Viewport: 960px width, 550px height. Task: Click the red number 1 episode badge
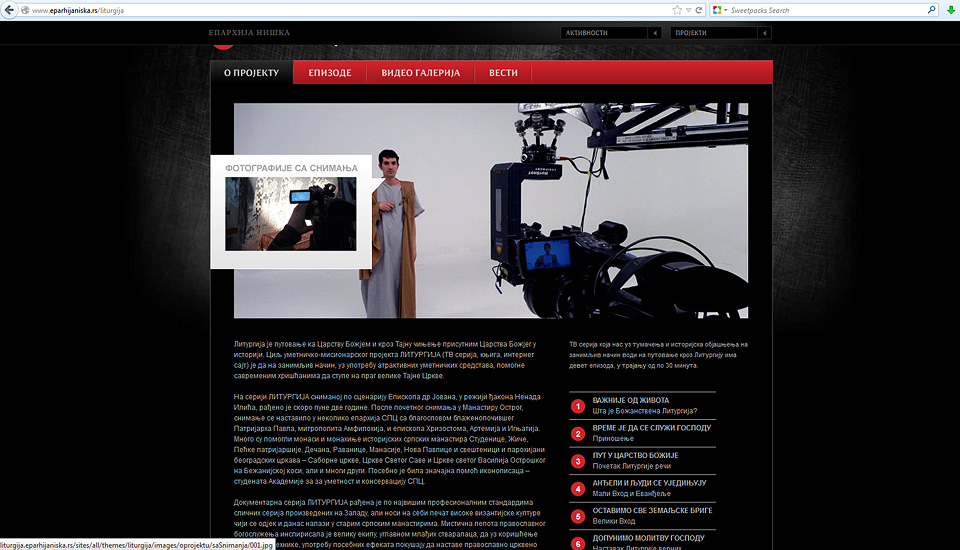pos(578,406)
